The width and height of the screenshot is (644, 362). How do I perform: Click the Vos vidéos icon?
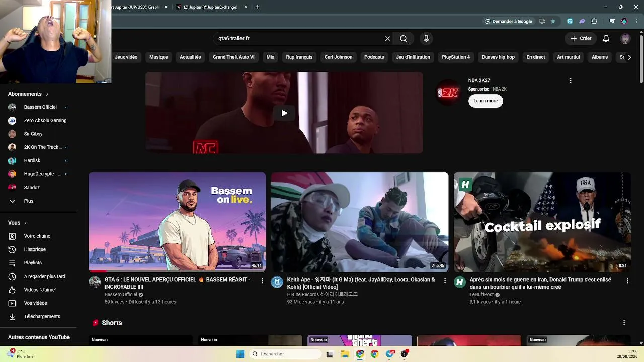tap(12, 303)
